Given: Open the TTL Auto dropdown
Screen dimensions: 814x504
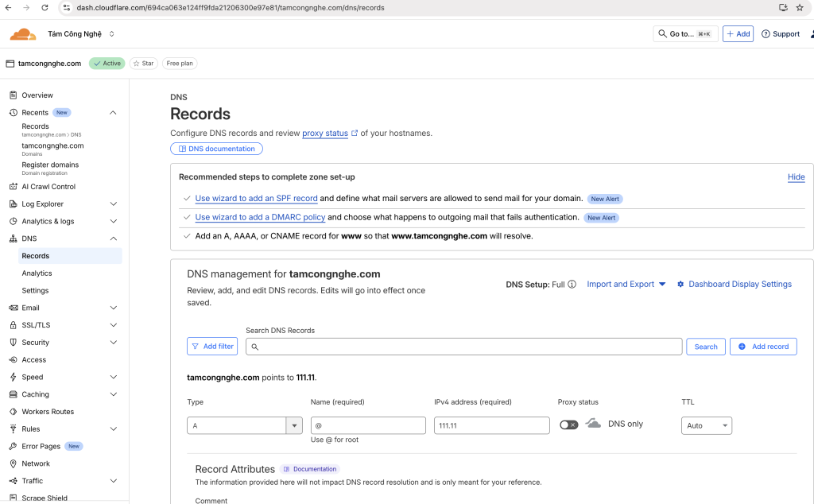Looking at the screenshot, I should [x=706, y=426].
